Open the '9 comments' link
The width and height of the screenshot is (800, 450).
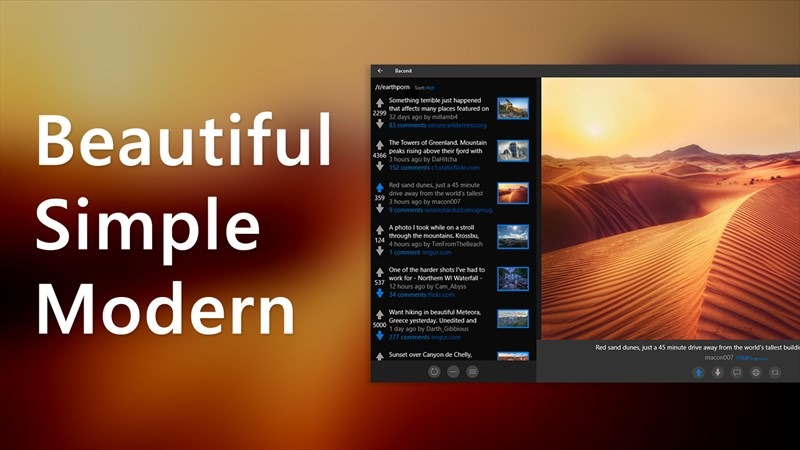pos(406,210)
